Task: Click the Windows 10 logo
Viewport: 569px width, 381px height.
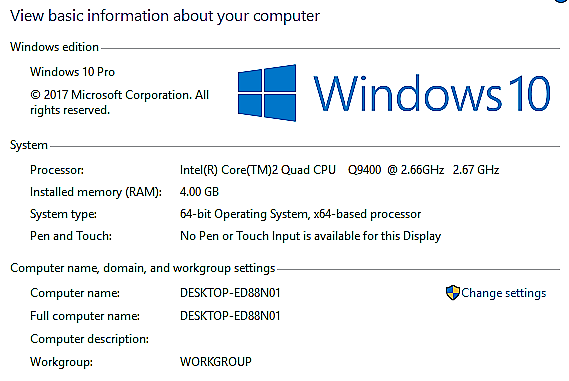Action: 267,93
